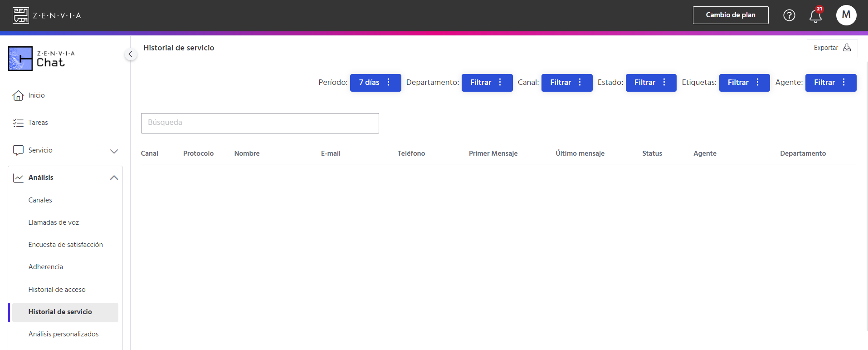
Task: Collapse the sidebar with the arrow button
Action: (131, 54)
